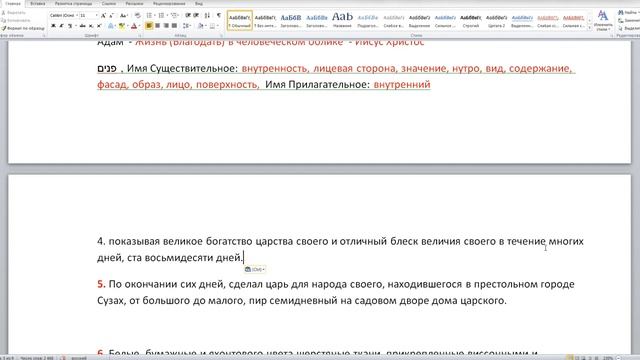
Task: Click red verse number 5.
Action: 101,284
